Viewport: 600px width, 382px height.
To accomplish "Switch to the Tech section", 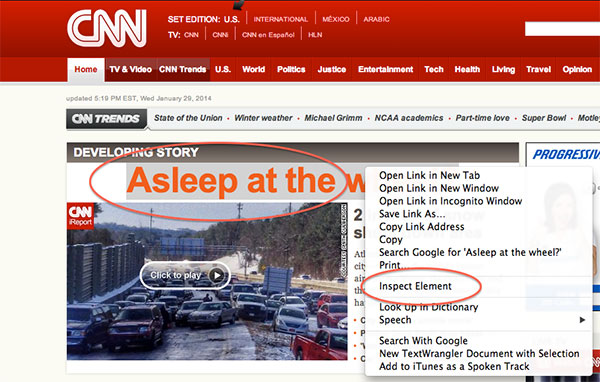I will coord(434,70).
